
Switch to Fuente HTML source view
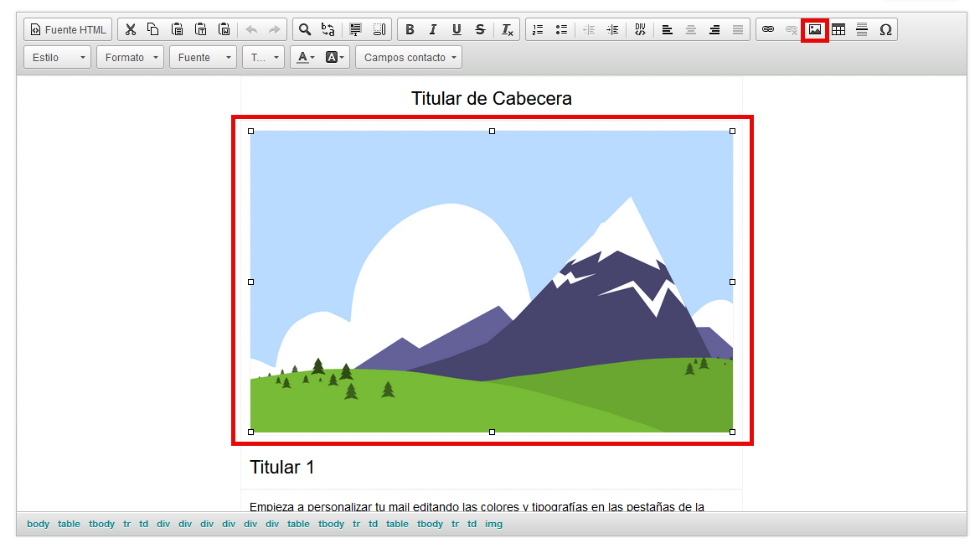point(68,30)
